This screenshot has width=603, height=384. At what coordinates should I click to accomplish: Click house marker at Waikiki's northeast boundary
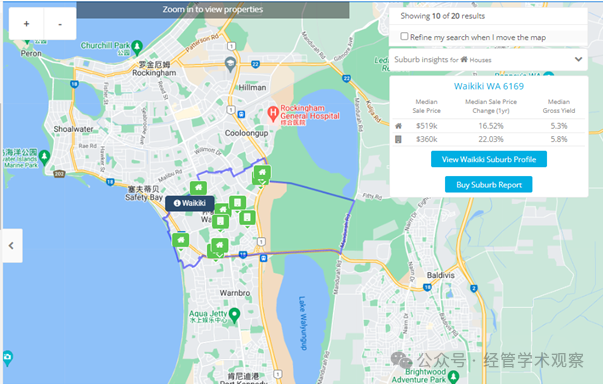click(x=262, y=173)
